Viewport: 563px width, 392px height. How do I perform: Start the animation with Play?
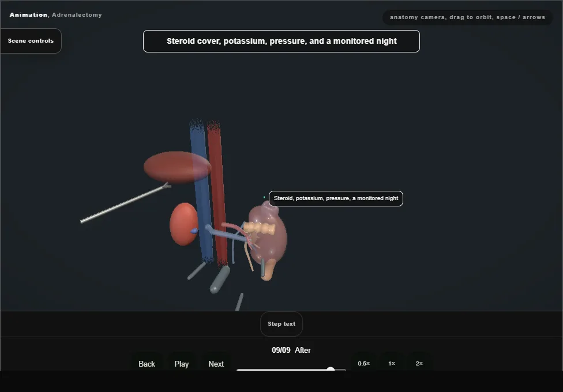pos(181,364)
